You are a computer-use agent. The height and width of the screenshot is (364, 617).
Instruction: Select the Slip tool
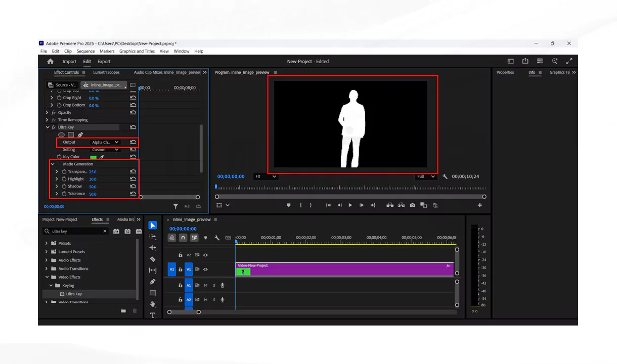point(153,270)
